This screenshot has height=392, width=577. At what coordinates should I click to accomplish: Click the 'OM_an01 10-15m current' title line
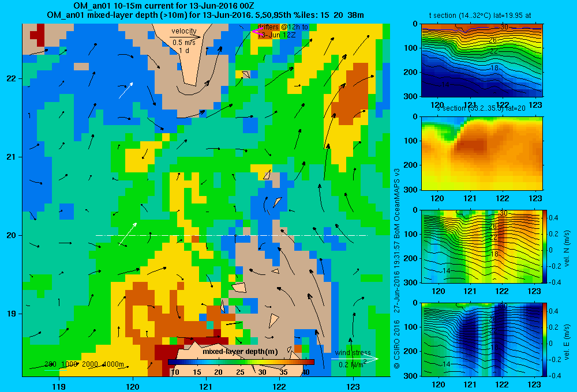(164, 6)
